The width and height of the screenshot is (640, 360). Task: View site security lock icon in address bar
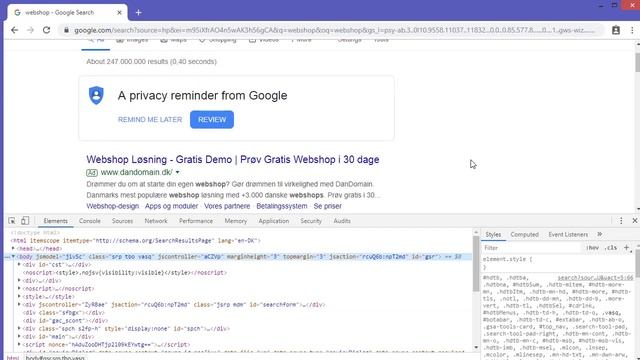coord(67,30)
